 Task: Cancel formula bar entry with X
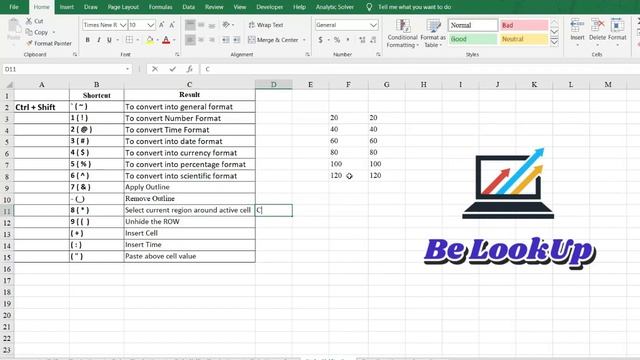pyautogui.click(x=155, y=69)
